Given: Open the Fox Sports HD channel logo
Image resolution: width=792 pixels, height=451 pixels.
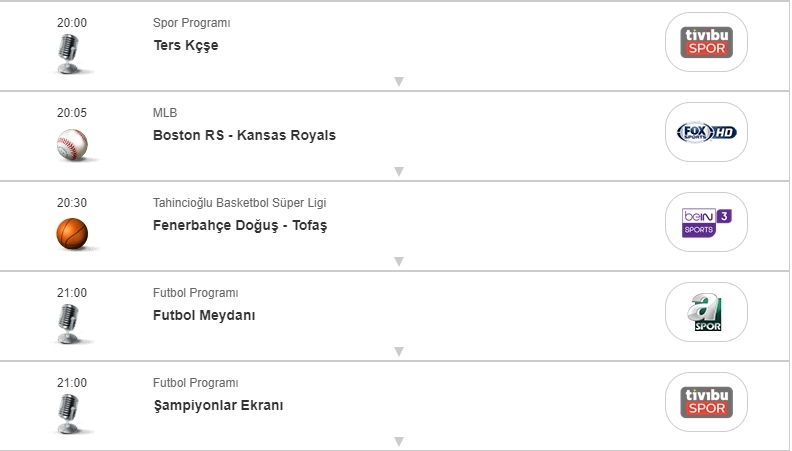Looking at the screenshot, I should click(706, 132).
